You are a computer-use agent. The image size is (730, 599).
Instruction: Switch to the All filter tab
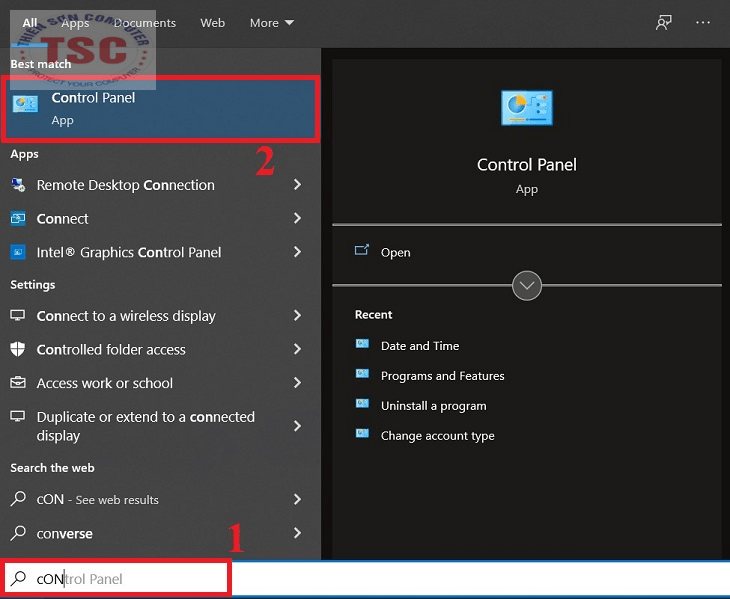[30, 23]
